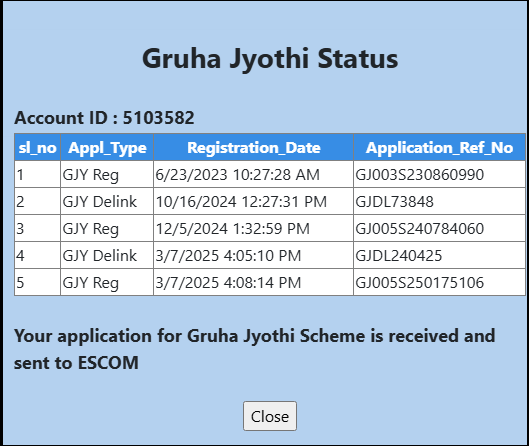Viewport: 529px width, 446px height.
Task: Click the Appl_Type column header
Action: tap(107, 147)
